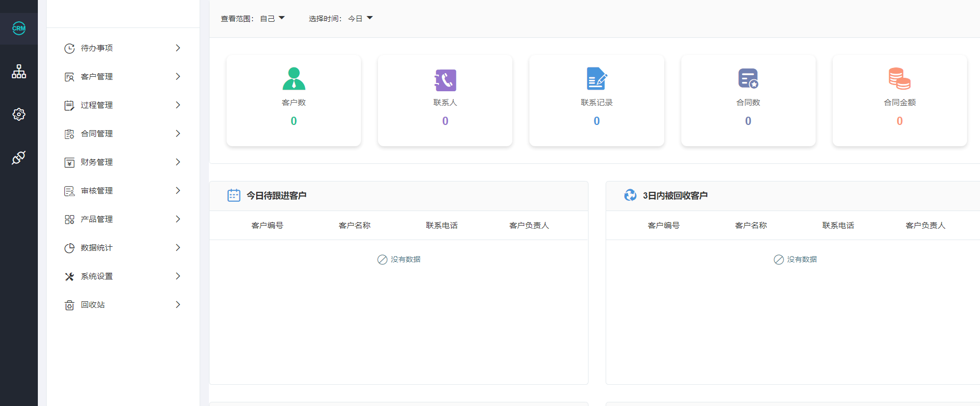Click the green 客户数 person icon
Viewport: 980px width, 406px height.
(294, 79)
